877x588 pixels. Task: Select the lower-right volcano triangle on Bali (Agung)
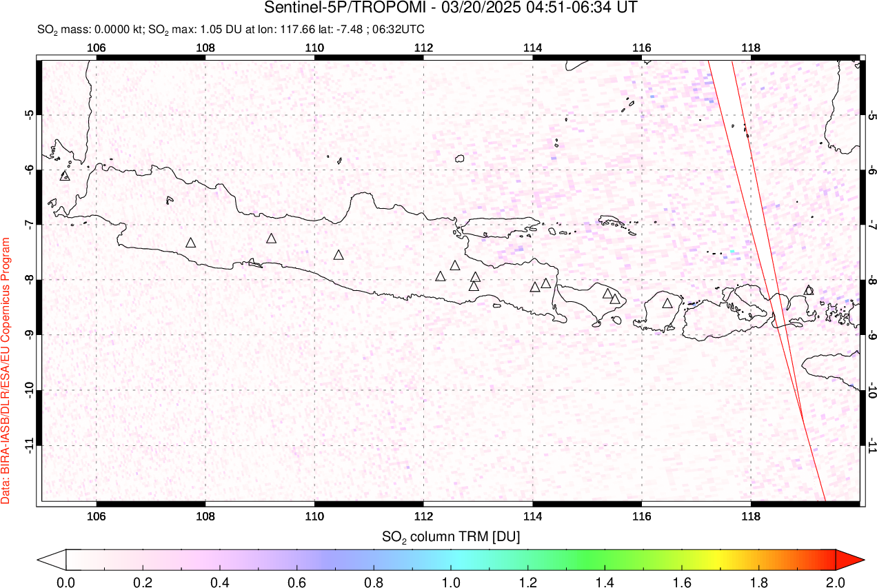(x=614, y=299)
